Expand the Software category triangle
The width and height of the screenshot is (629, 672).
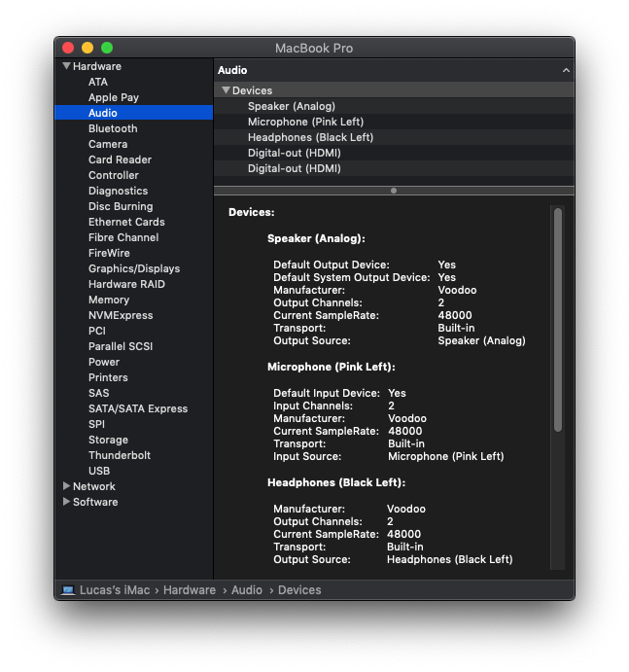coord(66,501)
